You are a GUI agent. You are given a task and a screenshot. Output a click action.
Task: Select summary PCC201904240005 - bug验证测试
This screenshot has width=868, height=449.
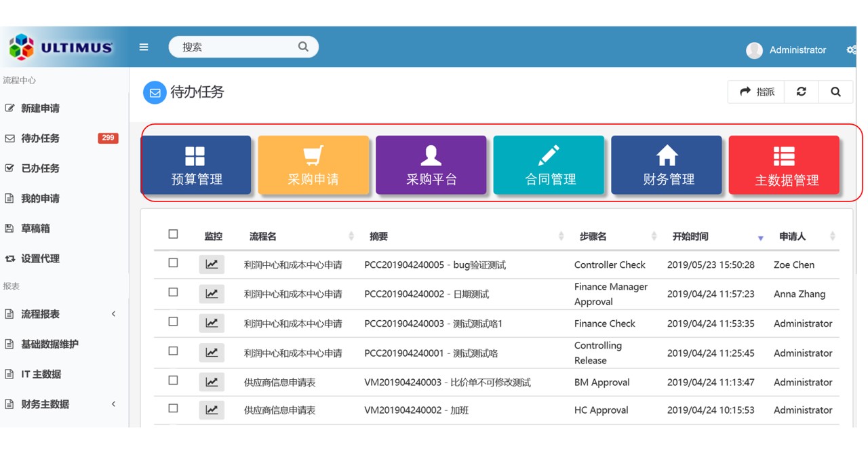pos(435,265)
